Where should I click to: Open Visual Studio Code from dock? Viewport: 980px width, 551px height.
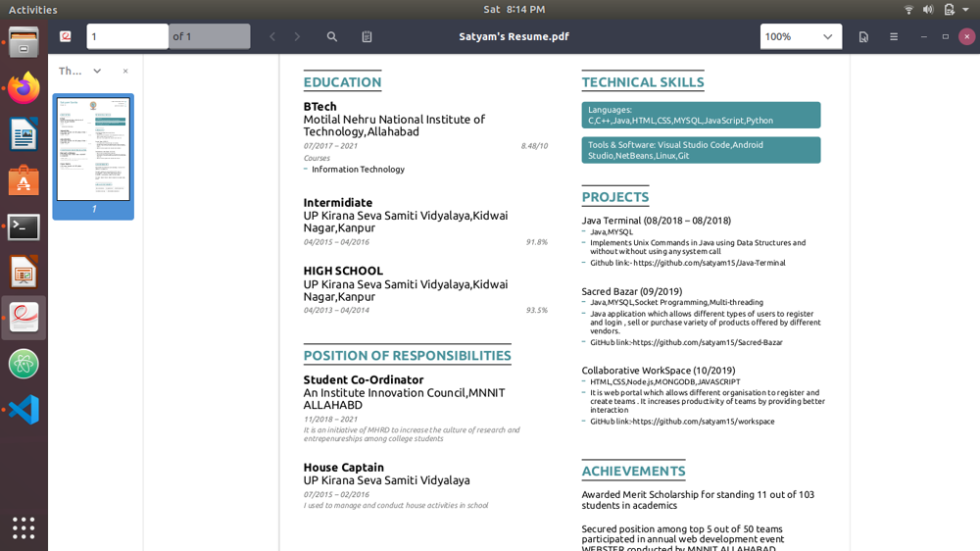pos(24,410)
